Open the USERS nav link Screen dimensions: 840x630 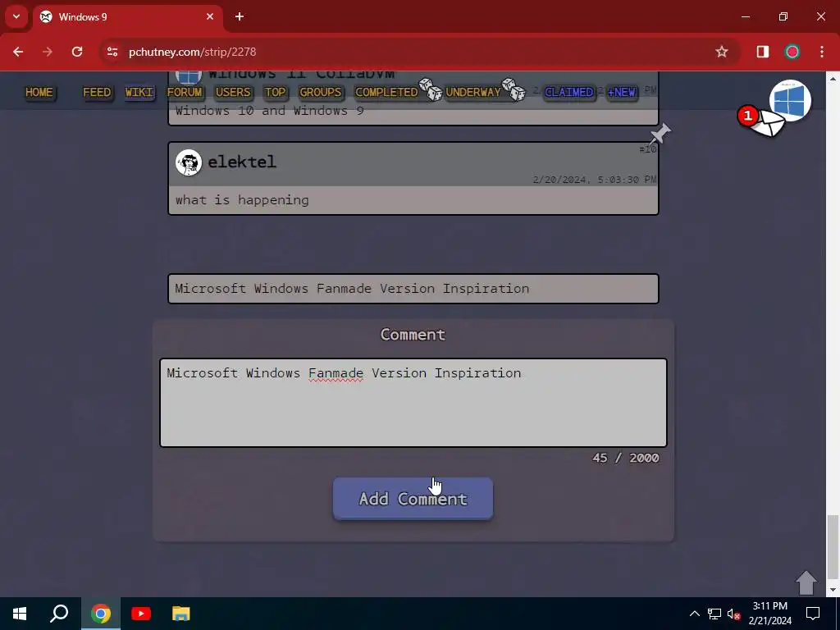(x=233, y=92)
